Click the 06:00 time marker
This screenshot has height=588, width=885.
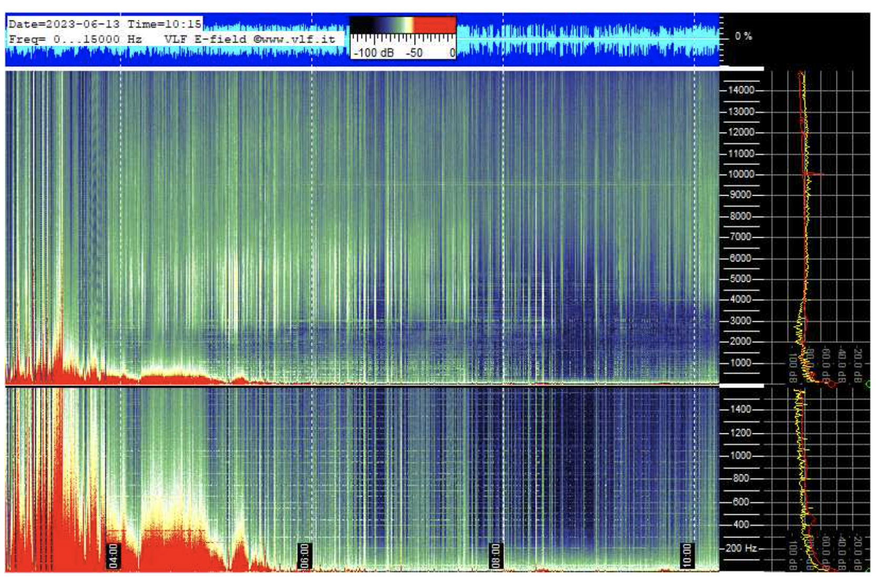(x=304, y=556)
